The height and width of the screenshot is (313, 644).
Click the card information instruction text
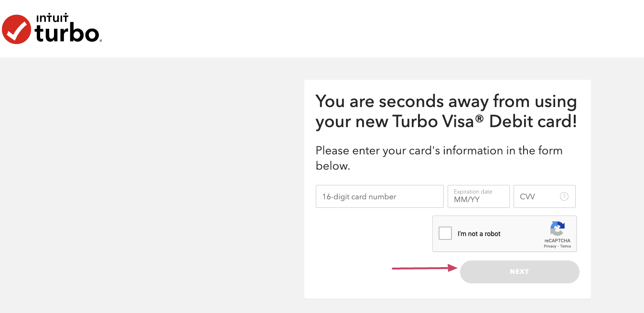pyautogui.click(x=439, y=158)
